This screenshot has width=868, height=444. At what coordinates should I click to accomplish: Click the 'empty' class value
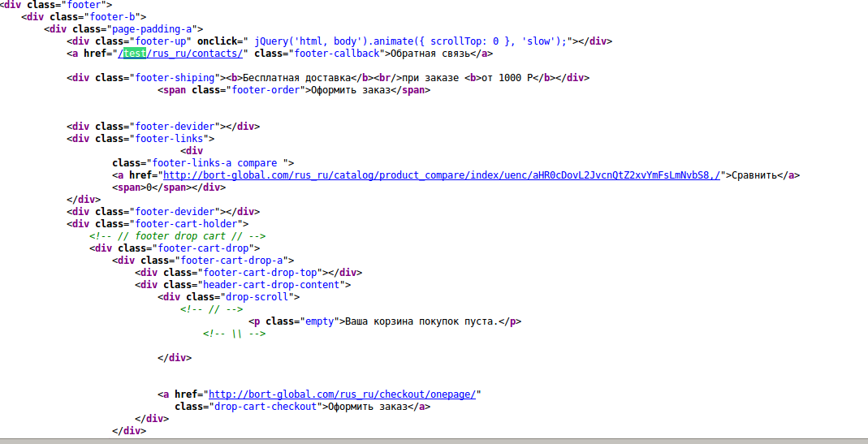click(320, 321)
